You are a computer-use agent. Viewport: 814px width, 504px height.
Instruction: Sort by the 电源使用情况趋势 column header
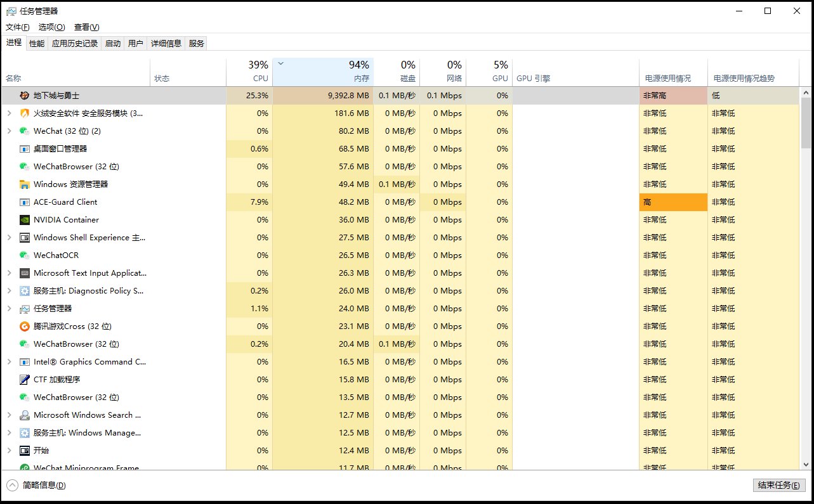pyautogui.click(x=753, y=72)
